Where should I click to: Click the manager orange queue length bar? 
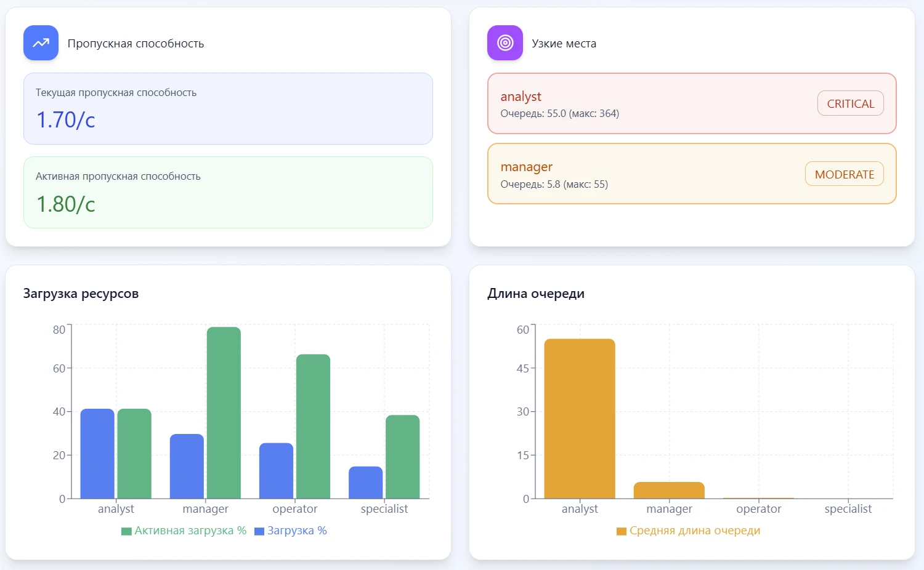668,491
